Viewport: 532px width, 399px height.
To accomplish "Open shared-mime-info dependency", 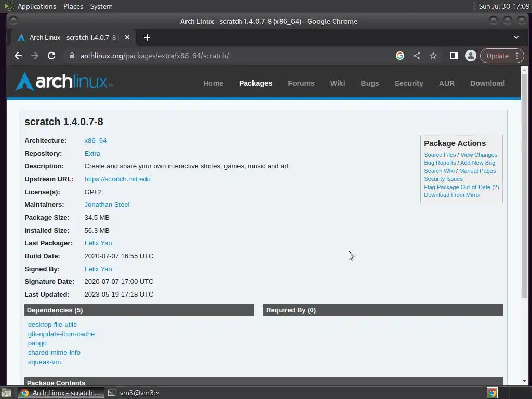I will tap(54, 353).
